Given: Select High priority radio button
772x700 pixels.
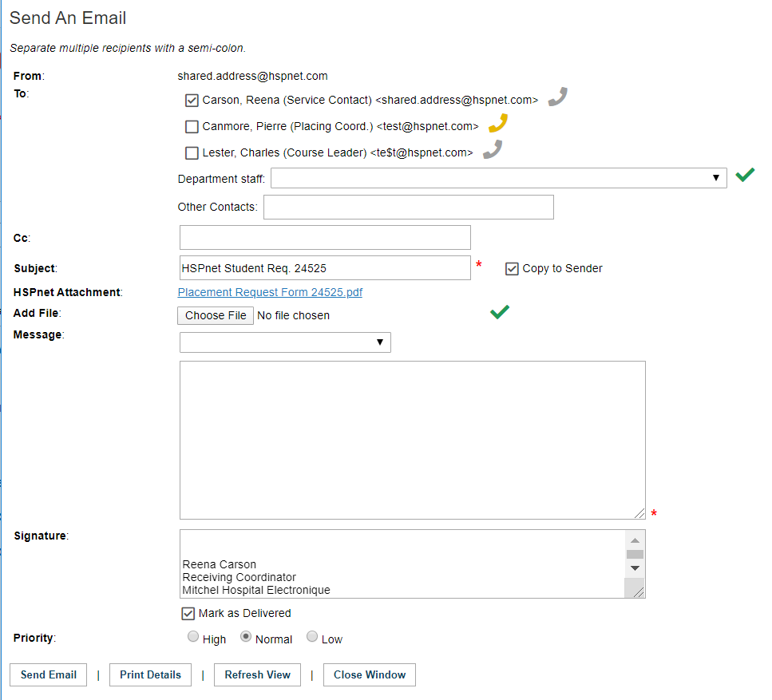Looking at the screenshot, I should click(x=193, y=636).
